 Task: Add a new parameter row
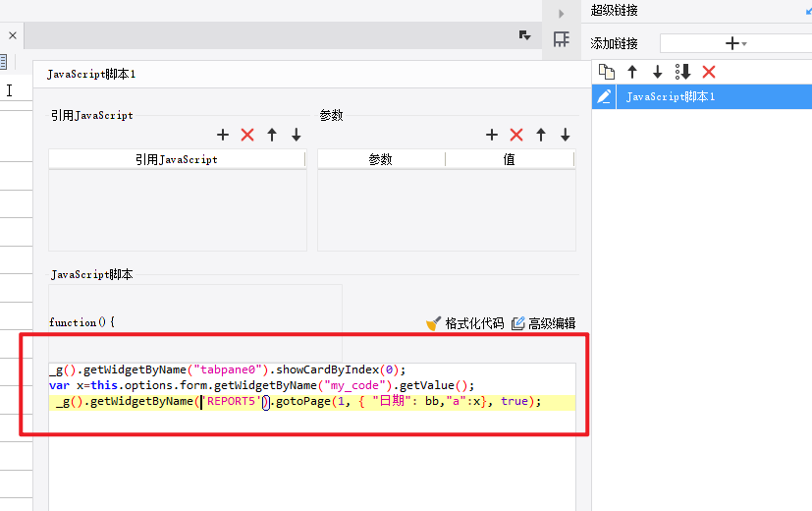[492, 135]
